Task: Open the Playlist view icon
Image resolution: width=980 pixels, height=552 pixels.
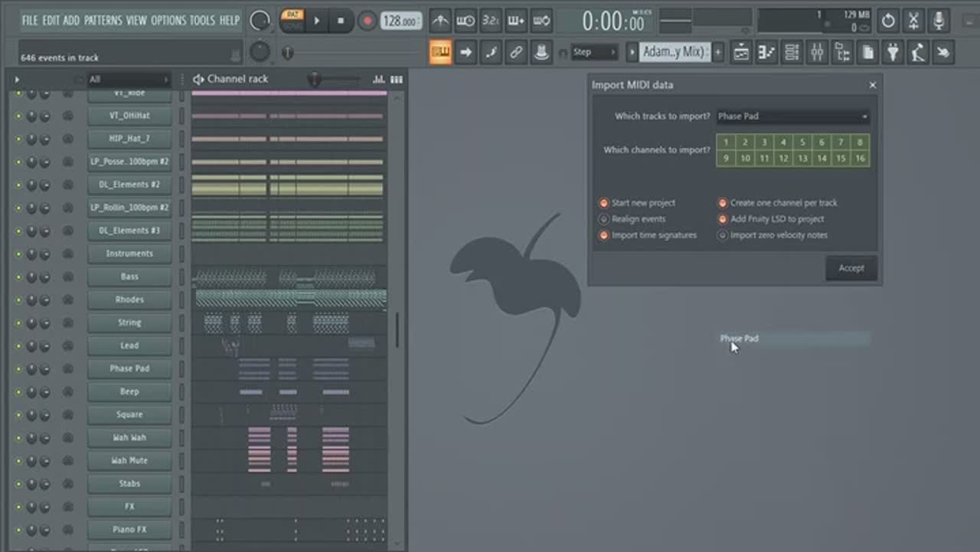Action: (x=741, y=52)
